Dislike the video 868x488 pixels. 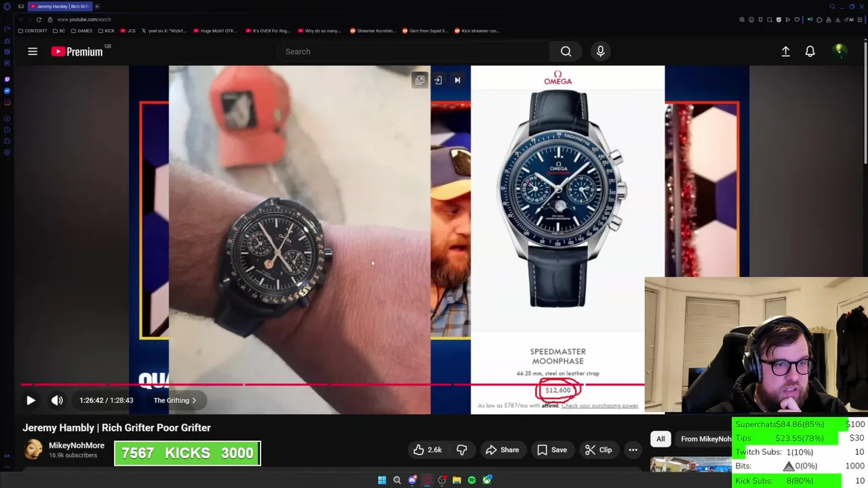coord(462,450)
